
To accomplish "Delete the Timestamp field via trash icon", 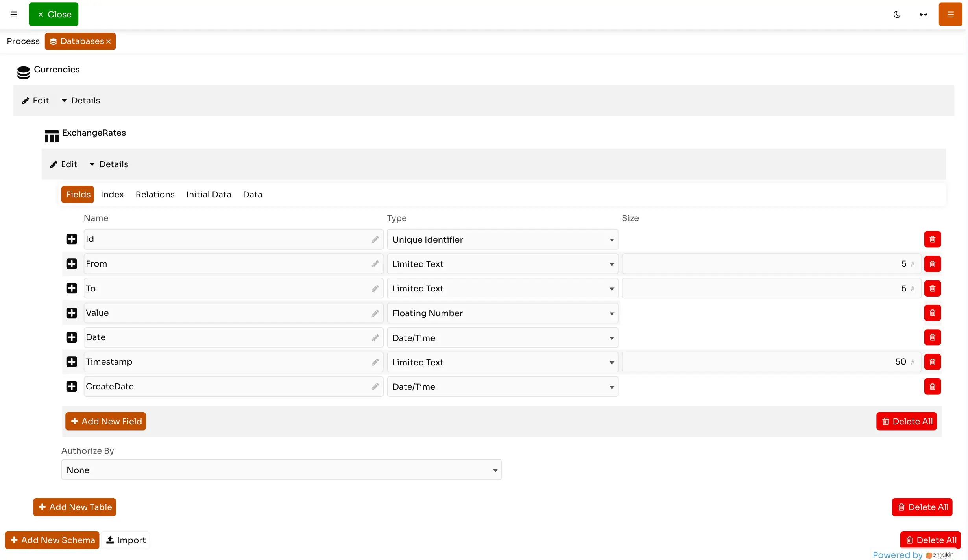I will [x=932, y=362].
